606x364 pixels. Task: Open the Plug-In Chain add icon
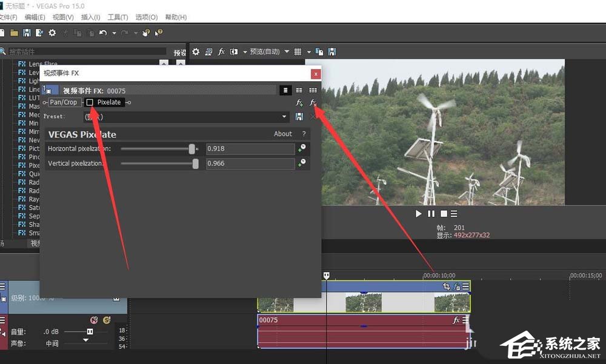299,103
